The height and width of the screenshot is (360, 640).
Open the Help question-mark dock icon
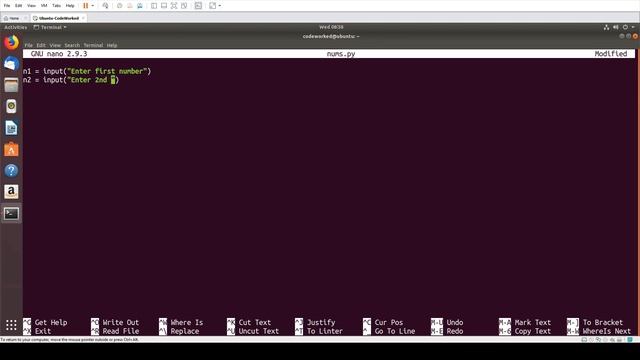pyautogui.click(x=11, y=171)
